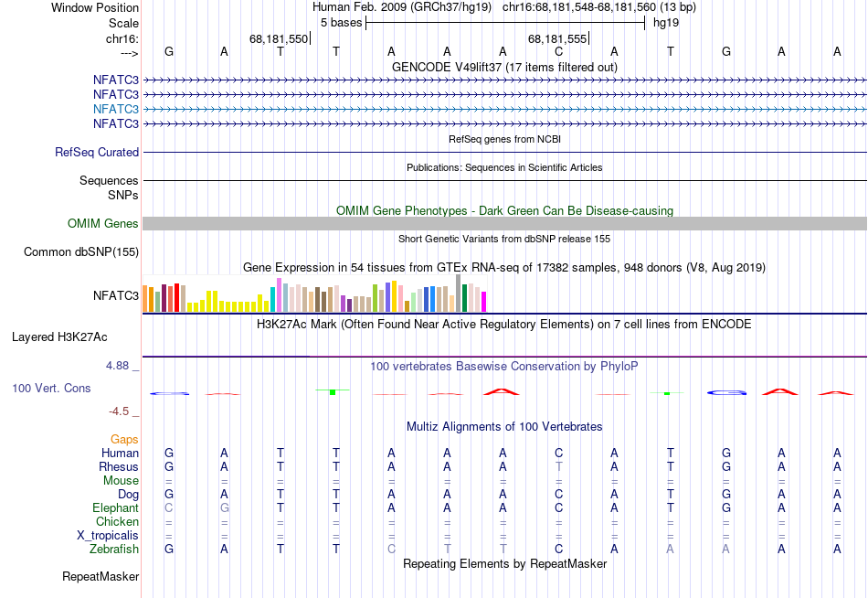868x598 pixels.
Task: Click the chr16: ruler label
Action: [122, 38]
